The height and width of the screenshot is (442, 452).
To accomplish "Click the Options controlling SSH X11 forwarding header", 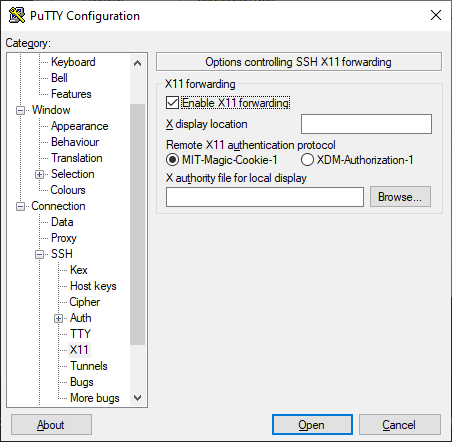I will [299, 62].
